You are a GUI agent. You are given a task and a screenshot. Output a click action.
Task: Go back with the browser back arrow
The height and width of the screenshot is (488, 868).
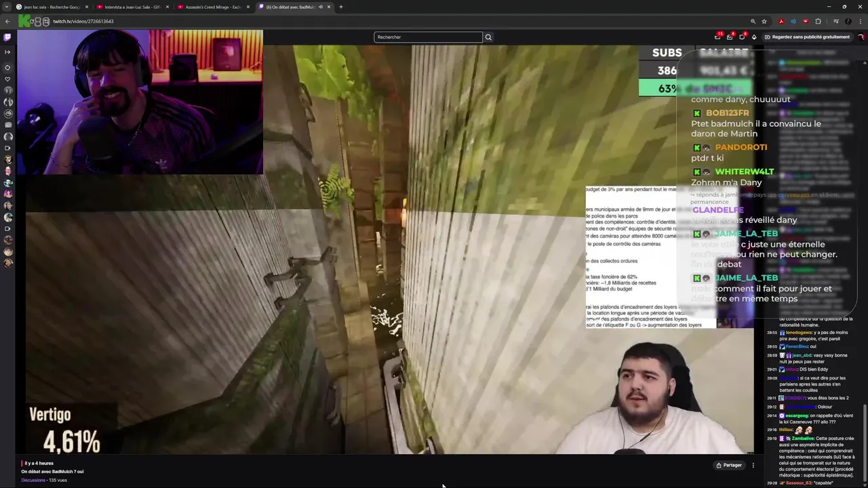(8, 21)
